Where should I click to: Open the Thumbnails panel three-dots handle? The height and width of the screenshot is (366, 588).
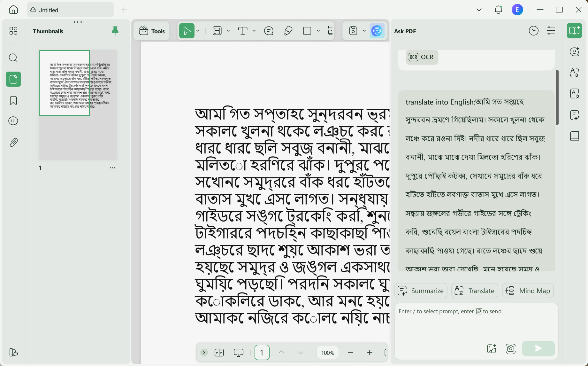[x=78, y=22]
